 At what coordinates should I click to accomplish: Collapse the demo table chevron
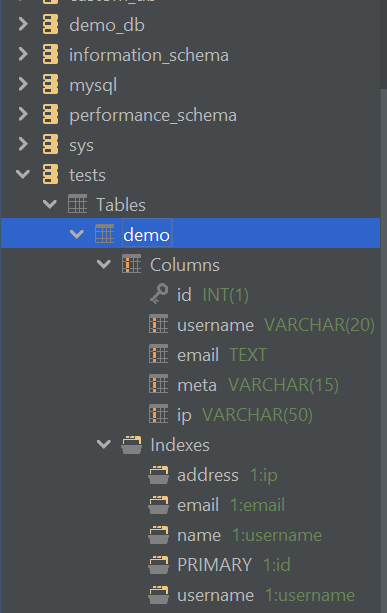(77, 235)
